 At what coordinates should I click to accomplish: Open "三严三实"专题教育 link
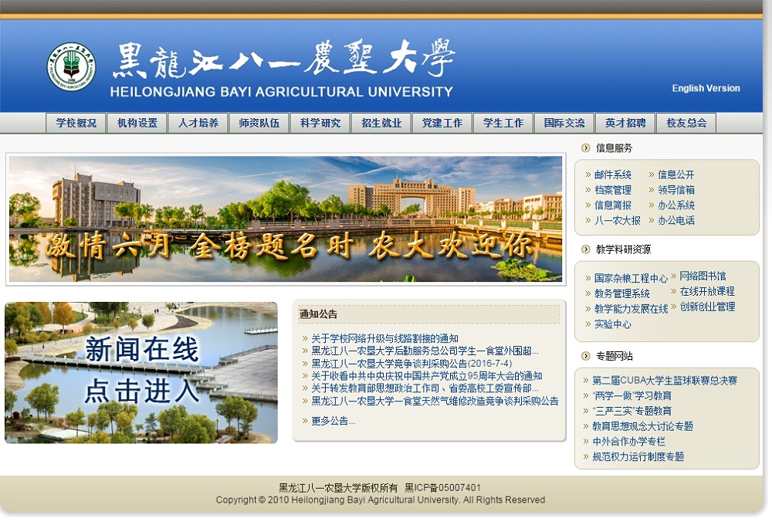tap(631, 411)
